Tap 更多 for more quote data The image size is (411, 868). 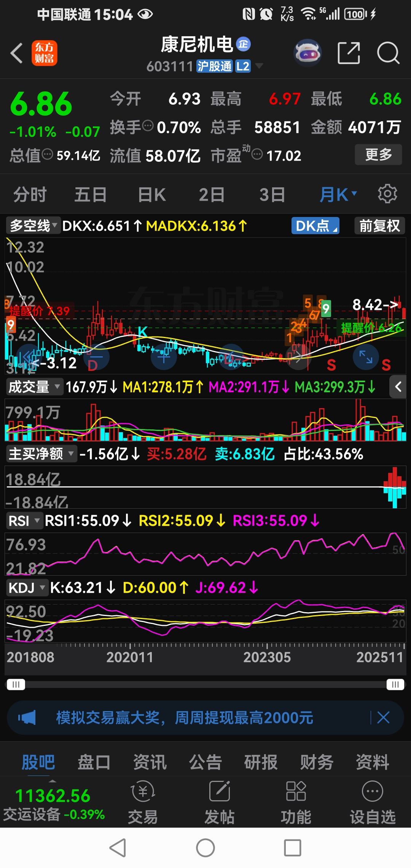pos(378,155)
